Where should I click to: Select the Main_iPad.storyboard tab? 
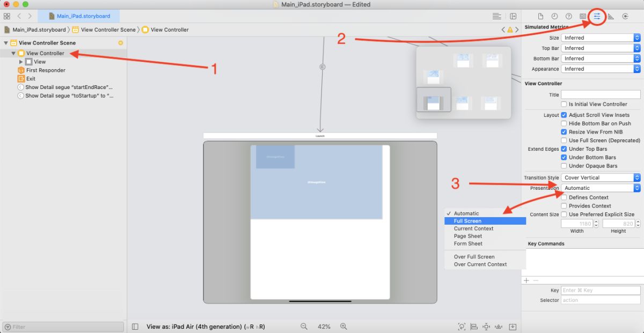pyautogui.click(x=79, y=16)
